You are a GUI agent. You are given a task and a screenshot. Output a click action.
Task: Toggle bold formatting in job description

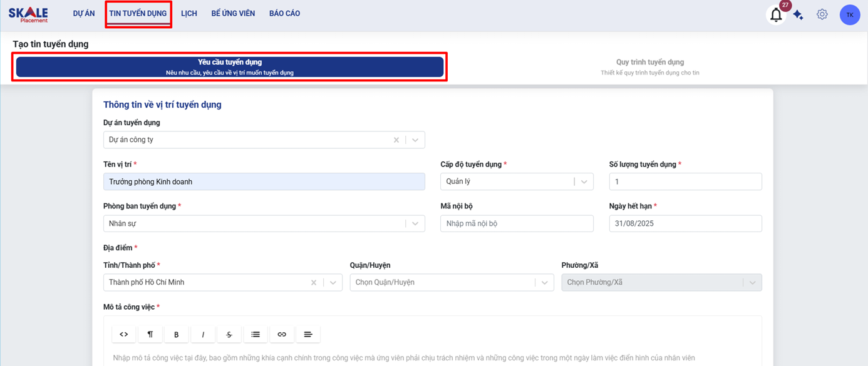[x=177, y=335]
